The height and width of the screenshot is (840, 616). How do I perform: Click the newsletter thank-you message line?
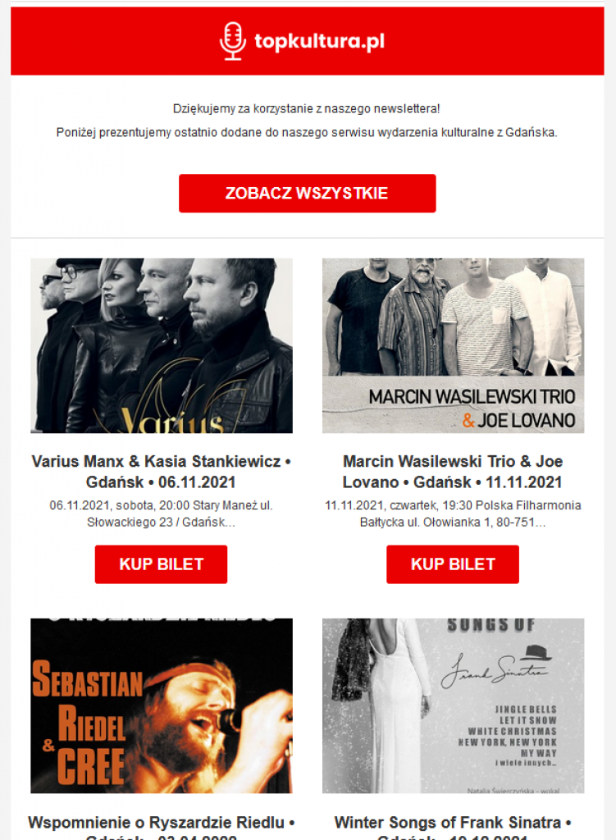pyautogui.click(x=307, y=109)
